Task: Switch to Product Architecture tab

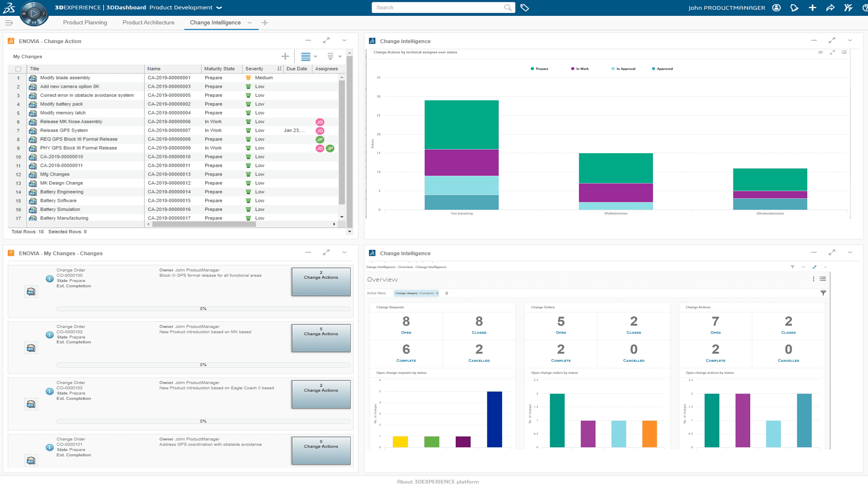Action: (x=148, y=23)
